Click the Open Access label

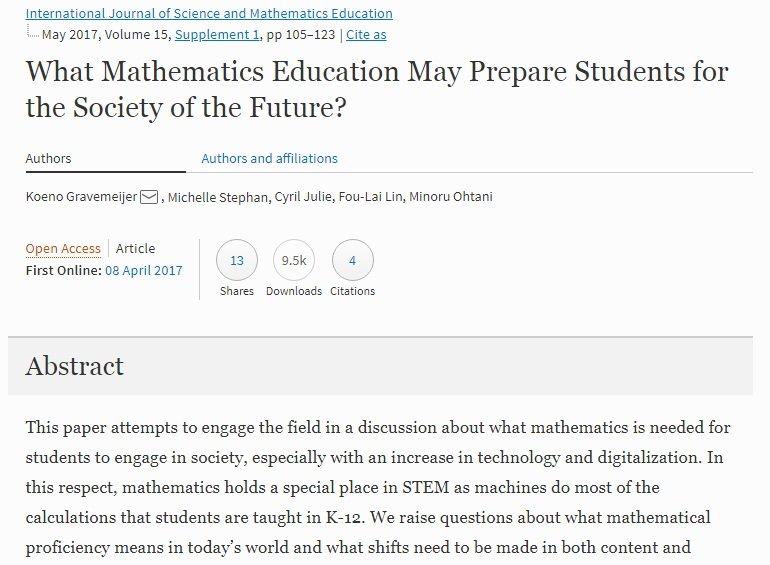pos(63,248)
